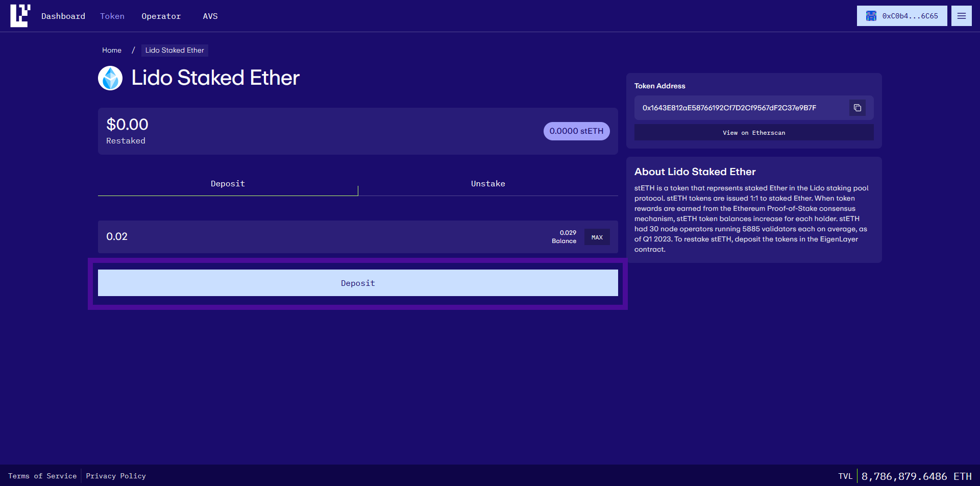Click the EigenLayer logo in header

click(20, 16)
